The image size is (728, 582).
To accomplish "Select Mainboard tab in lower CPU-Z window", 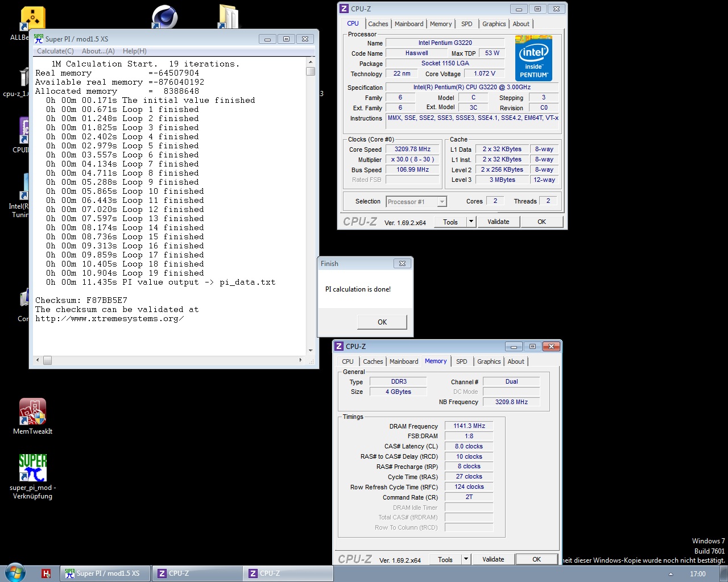I will tap(404, 361).
